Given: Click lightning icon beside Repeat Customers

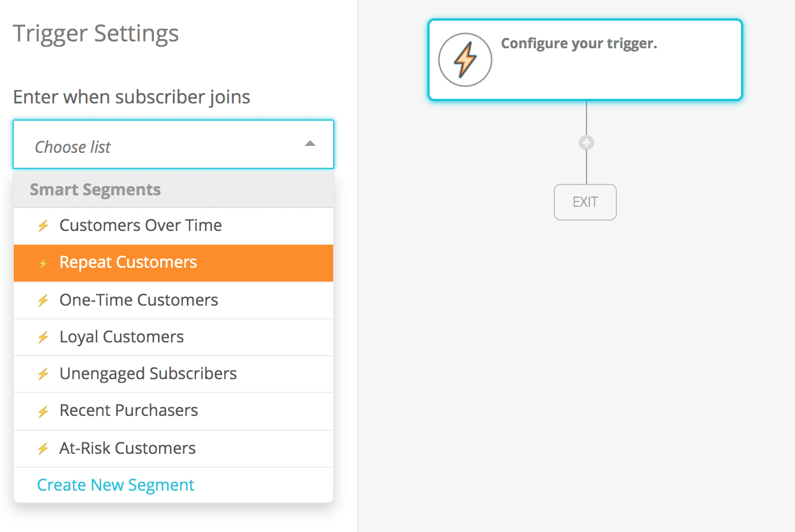Looking at the screenshot, I should [43, 264].
